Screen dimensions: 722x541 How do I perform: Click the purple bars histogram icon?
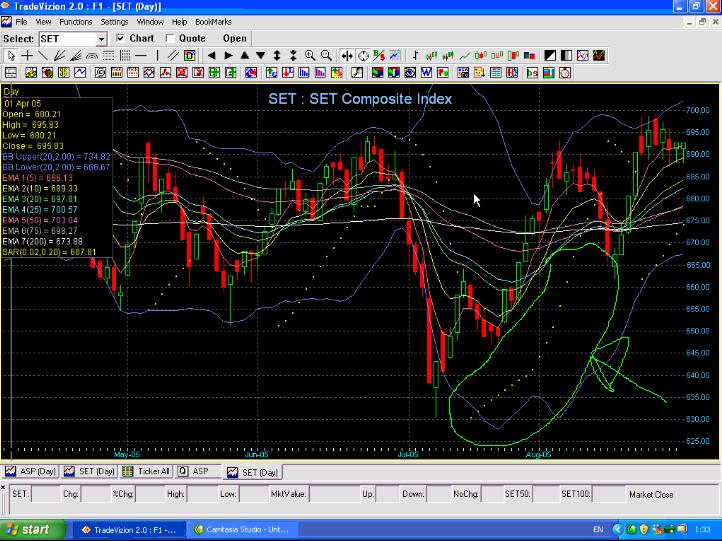pos(320,73)
